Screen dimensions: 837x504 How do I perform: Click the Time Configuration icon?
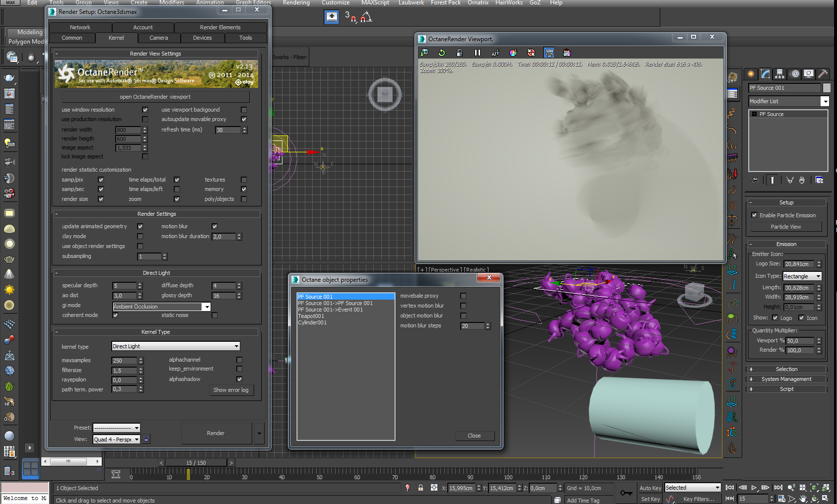coord(781,499)
